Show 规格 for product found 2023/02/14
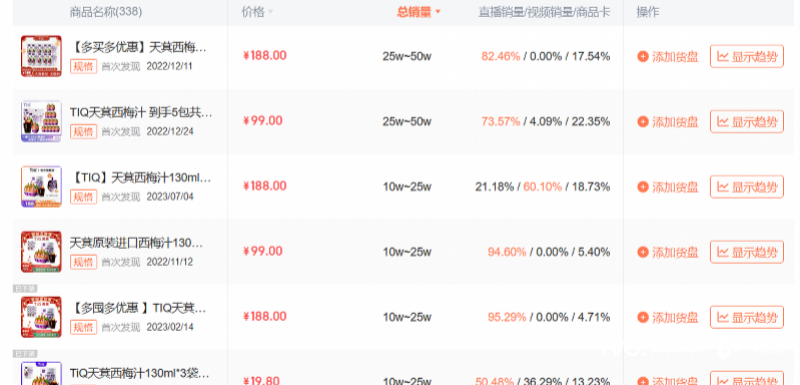 [84, 327]
